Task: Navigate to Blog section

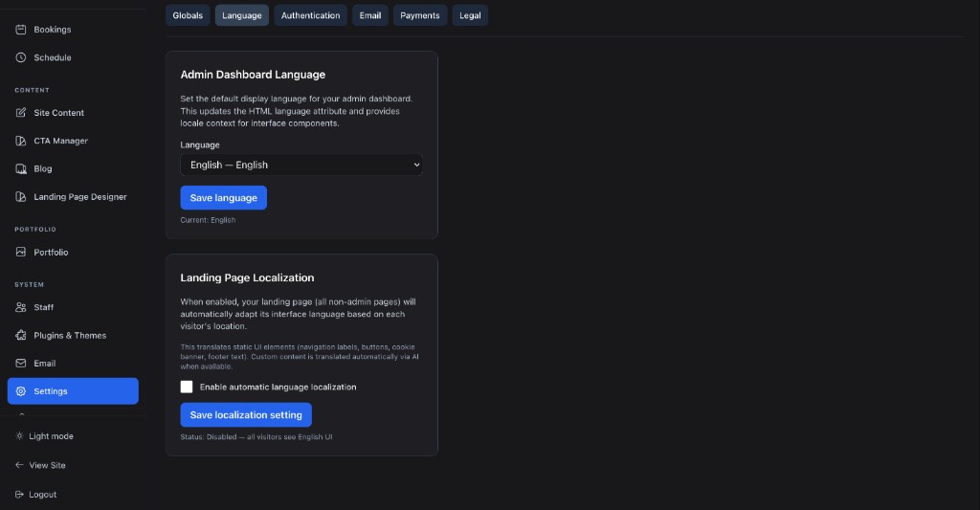Action: click(73, 168)
